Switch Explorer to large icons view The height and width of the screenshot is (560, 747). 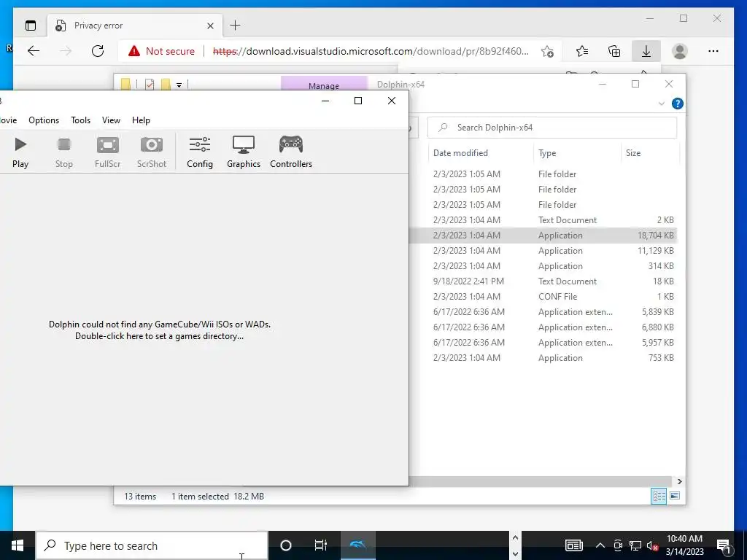(x=675, y=496)
